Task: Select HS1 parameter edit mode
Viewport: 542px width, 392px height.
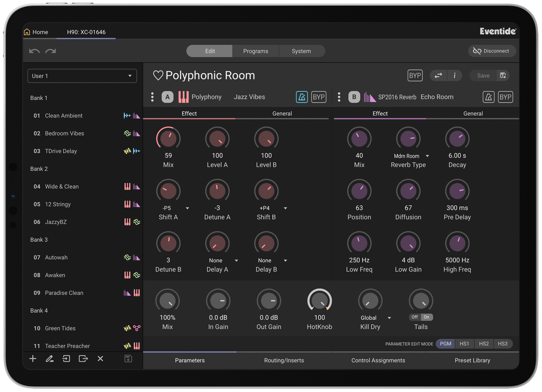Action: click(x=464, y=344)
